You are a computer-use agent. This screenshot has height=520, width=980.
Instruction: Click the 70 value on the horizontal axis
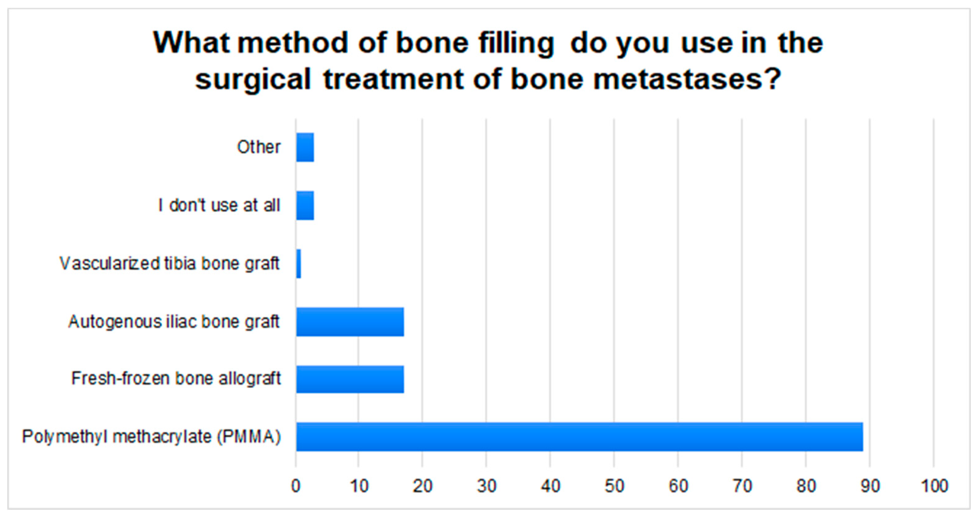[x=742, y=486]
